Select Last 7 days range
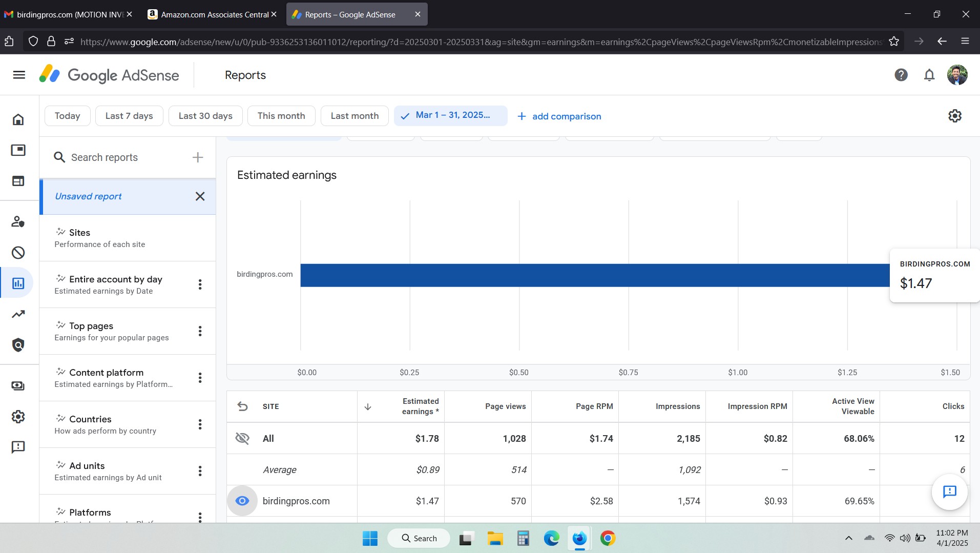Viewport: 980px width, 553px height. point(129,116)
